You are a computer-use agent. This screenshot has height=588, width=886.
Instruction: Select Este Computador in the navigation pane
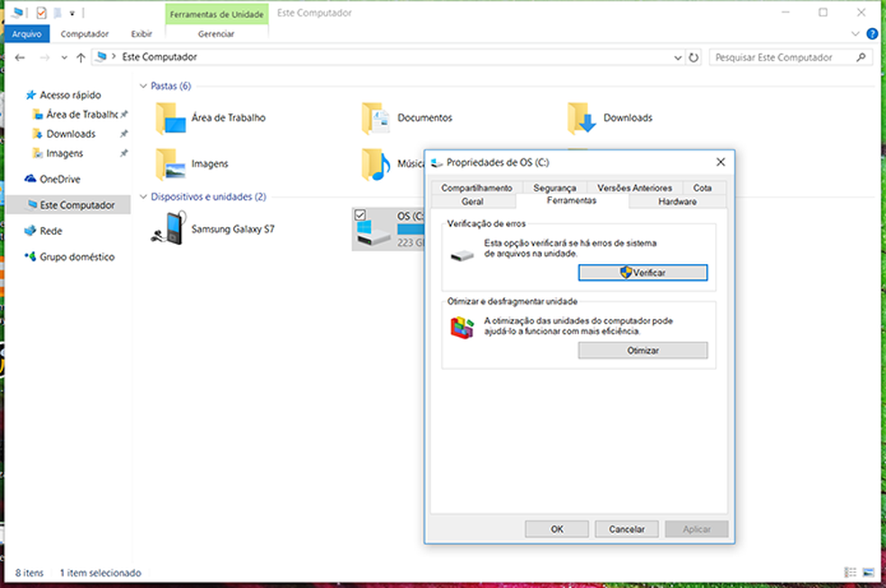tap(69, 205)
